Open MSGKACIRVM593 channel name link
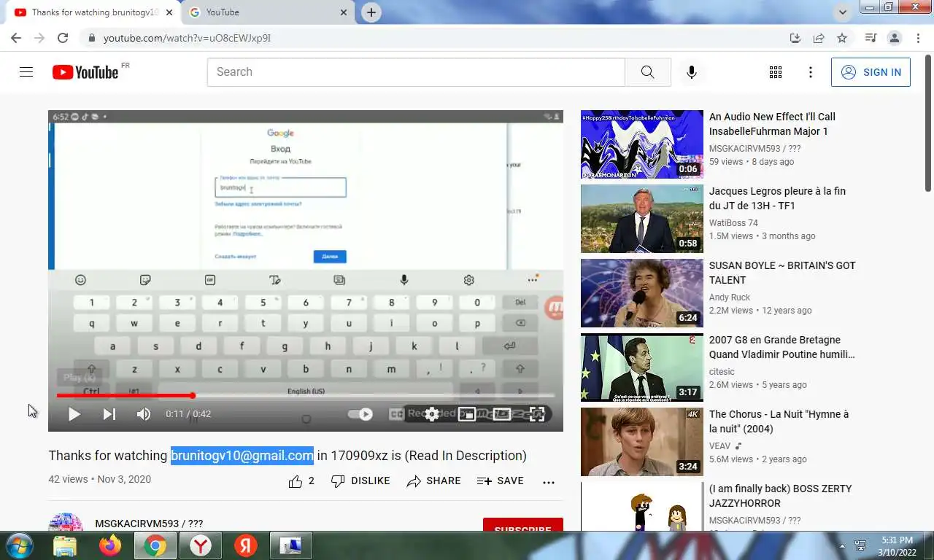 pyautogui.click(x=149, y=524)
